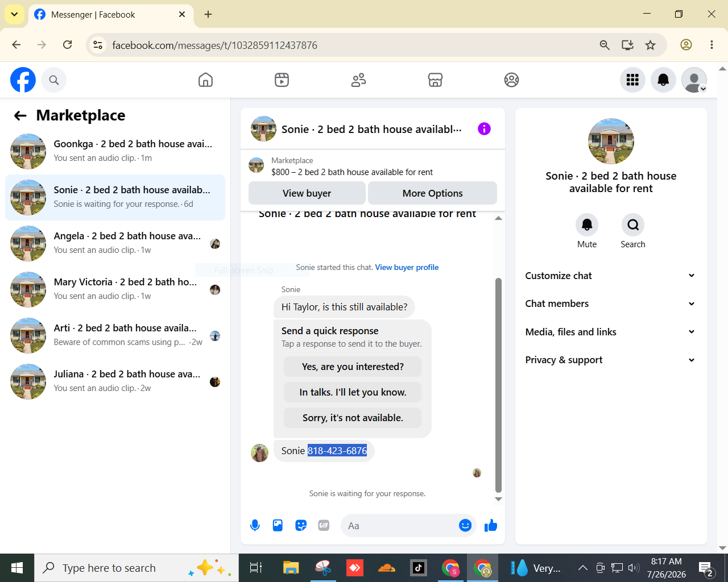
Task: Click the address bar URL
Action: [215, 45]
